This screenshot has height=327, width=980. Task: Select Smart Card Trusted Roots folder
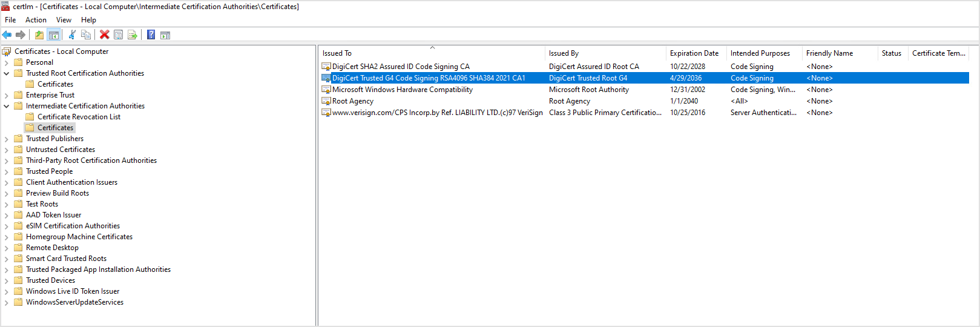coord(66,259)
